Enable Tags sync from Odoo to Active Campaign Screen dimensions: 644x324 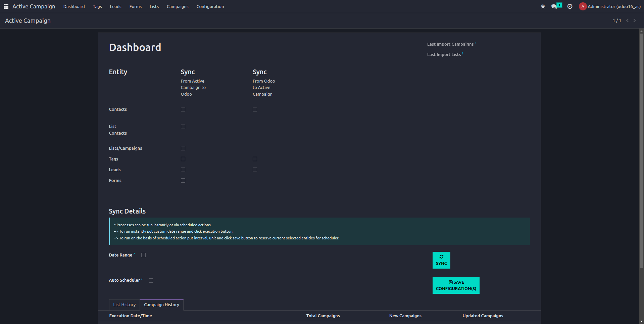click(255, 159)
